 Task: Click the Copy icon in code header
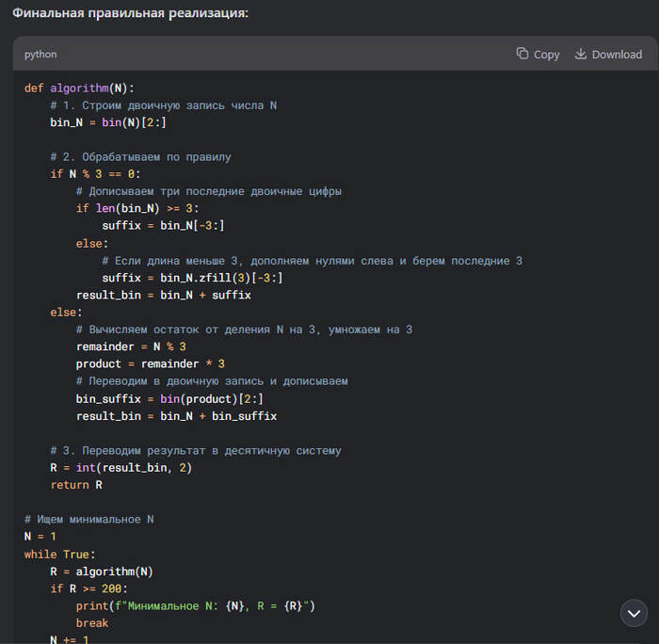click(x=522, y=55)
